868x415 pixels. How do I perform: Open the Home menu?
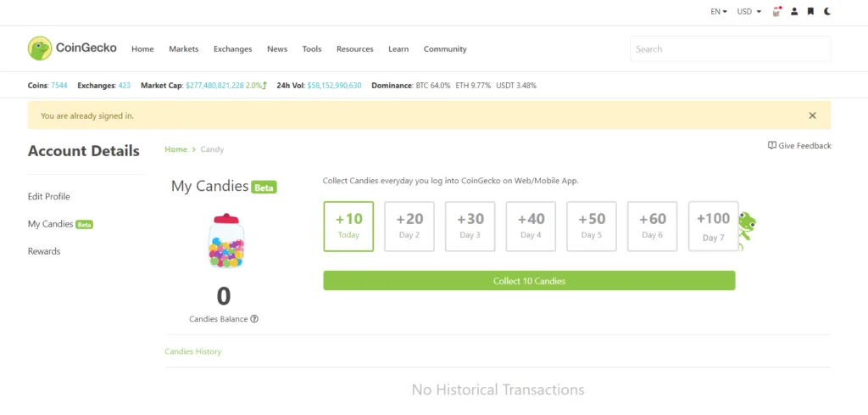click(x=142, y=49)
